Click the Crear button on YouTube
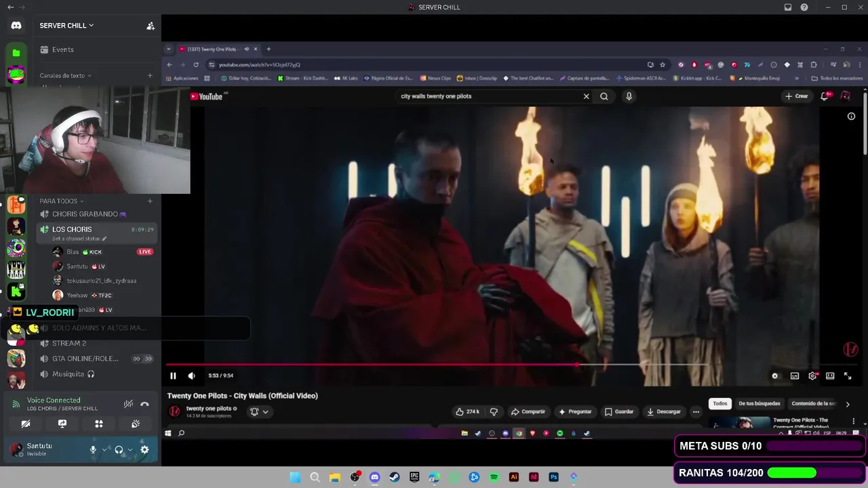868x488 pixels. click(x=797, y=96)
